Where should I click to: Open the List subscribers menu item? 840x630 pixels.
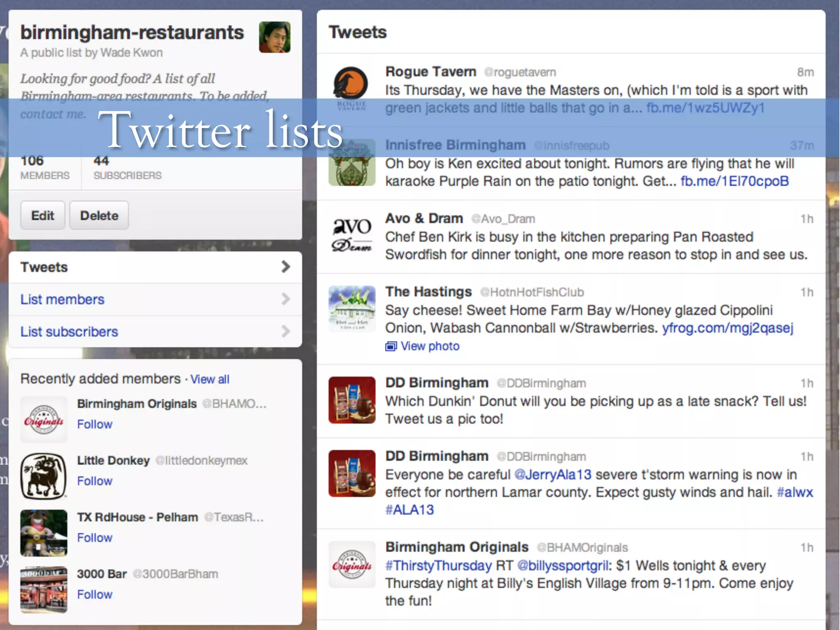[155, 331]
